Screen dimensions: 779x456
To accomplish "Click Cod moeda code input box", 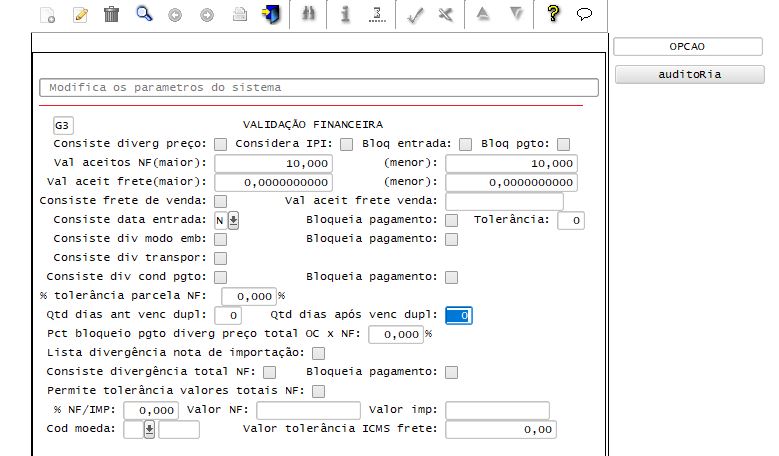I will point(134,430).
